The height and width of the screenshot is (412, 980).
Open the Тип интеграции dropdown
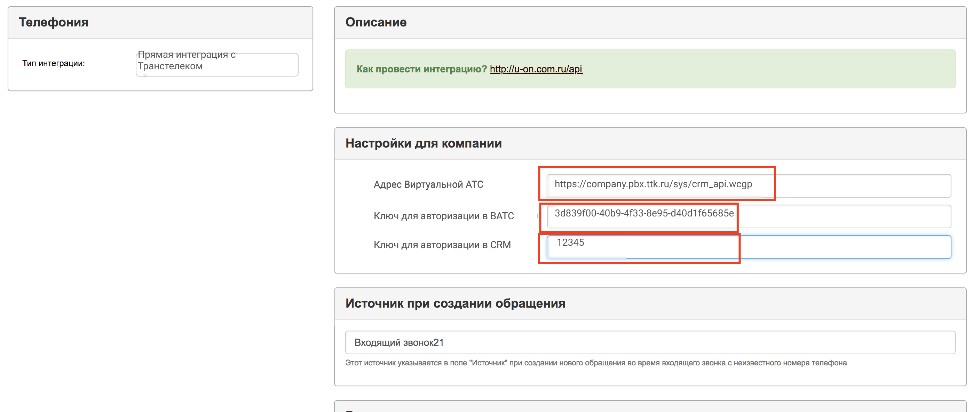click(x=217, y=64)
